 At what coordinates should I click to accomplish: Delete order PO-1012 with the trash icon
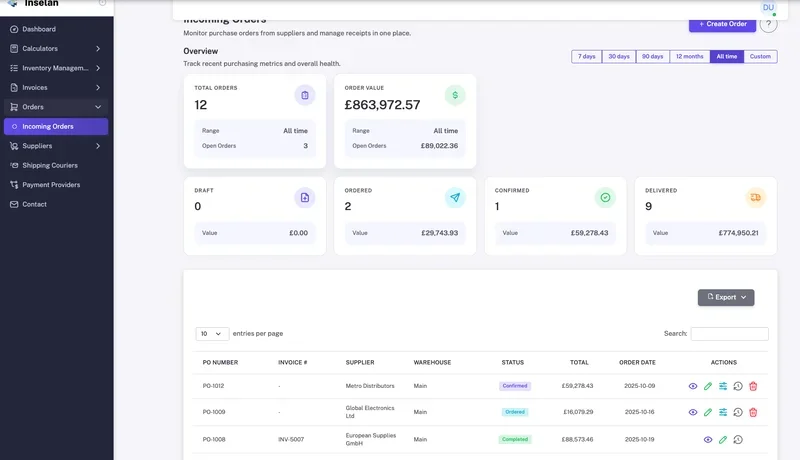tap(753, 386)
